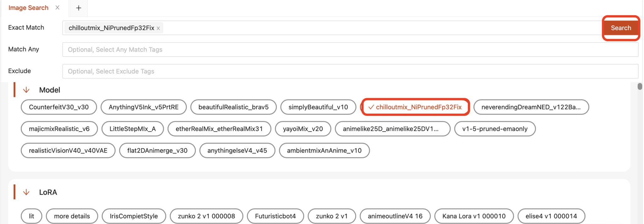Select the realisticVisionV40_v40VAE tag
The width and height of the screenshot is (644, 224).
[x=68, y=151]
